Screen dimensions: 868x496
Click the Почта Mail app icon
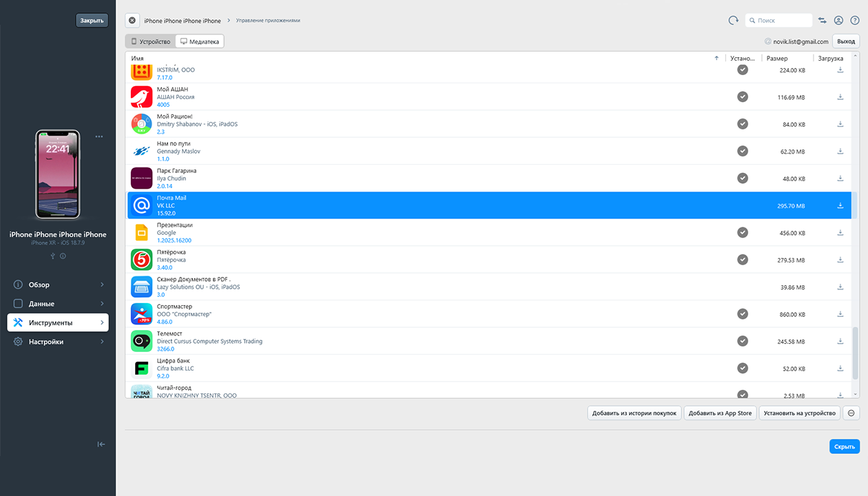pos(141,205)
